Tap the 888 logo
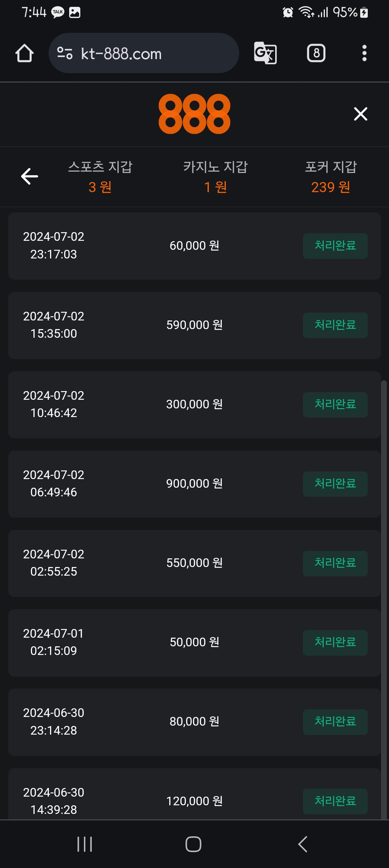The height and width of the screenshot is (868, 389). (194, 114)
